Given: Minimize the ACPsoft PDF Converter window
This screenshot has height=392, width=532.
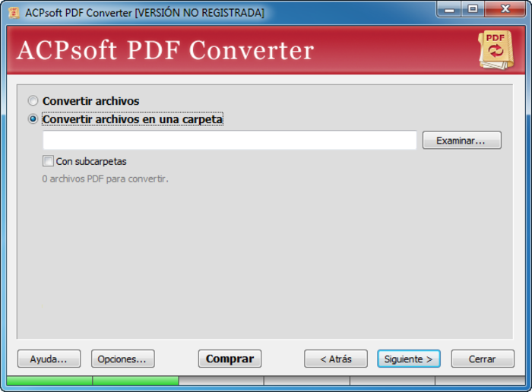Looking at the screenshot, I should (x=451, y=10).
